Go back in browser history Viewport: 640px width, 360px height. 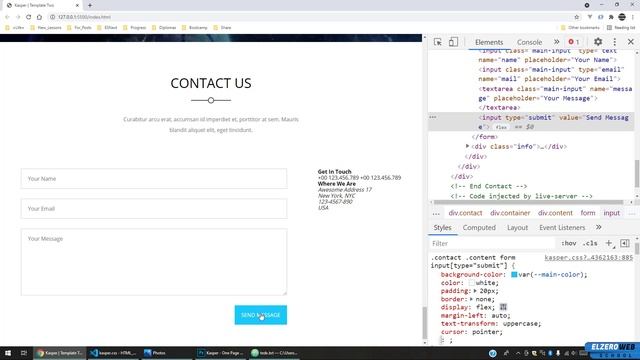7,17
